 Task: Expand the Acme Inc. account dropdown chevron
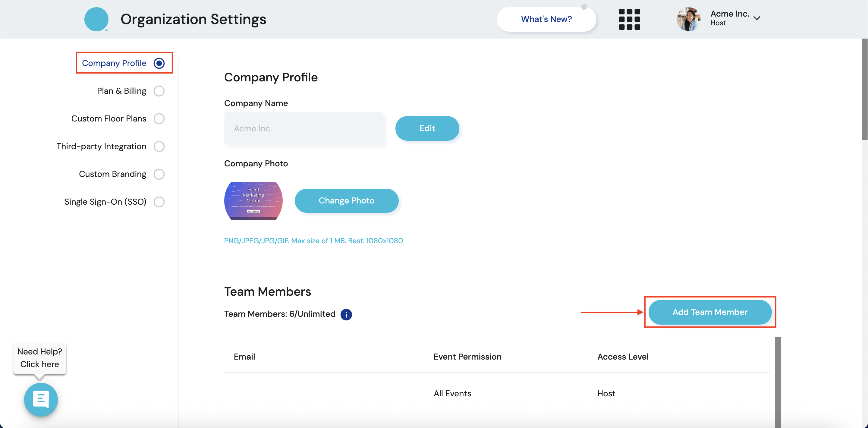coord(757,18)
